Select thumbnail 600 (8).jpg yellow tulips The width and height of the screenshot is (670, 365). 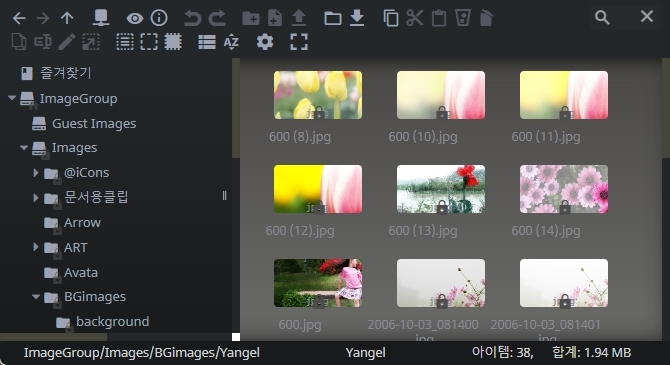(318, 95)
